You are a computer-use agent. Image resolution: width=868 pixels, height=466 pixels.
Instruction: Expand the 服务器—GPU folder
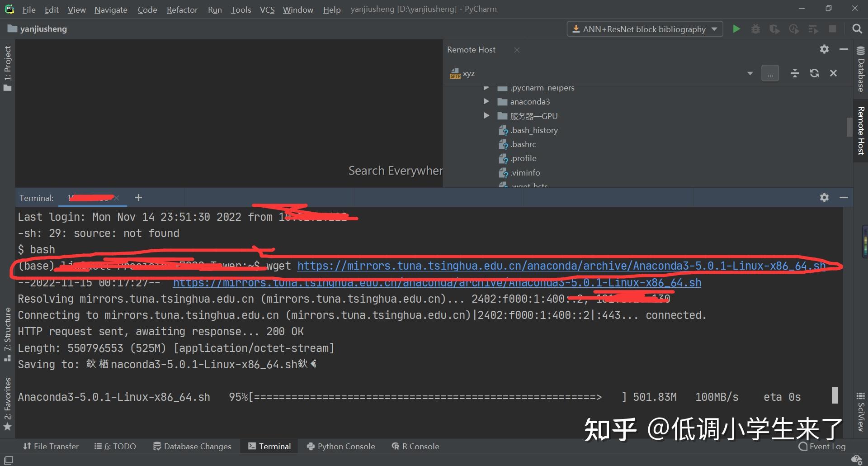coord(486,116)
